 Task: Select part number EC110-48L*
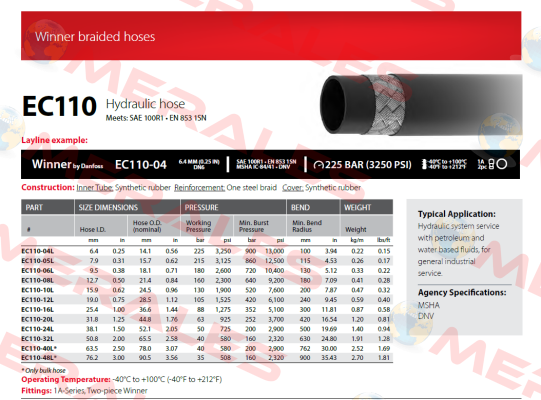pos(39,358)
